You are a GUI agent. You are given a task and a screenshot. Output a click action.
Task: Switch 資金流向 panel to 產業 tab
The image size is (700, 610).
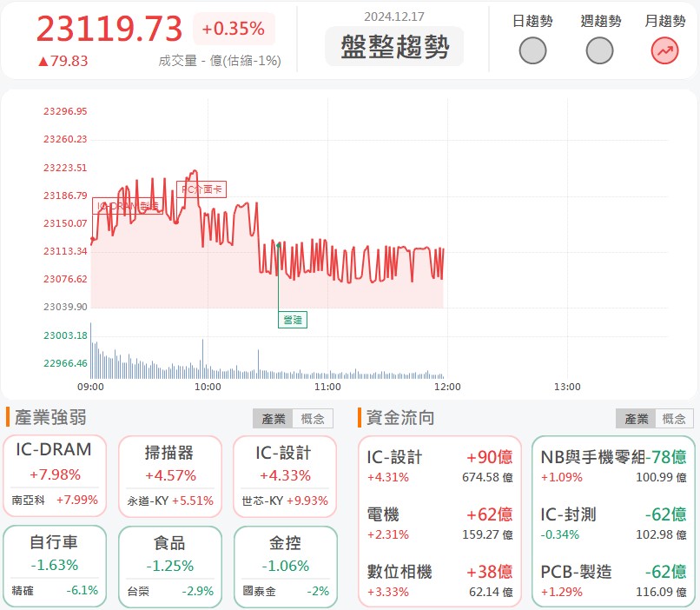click(x=636, y=419)
